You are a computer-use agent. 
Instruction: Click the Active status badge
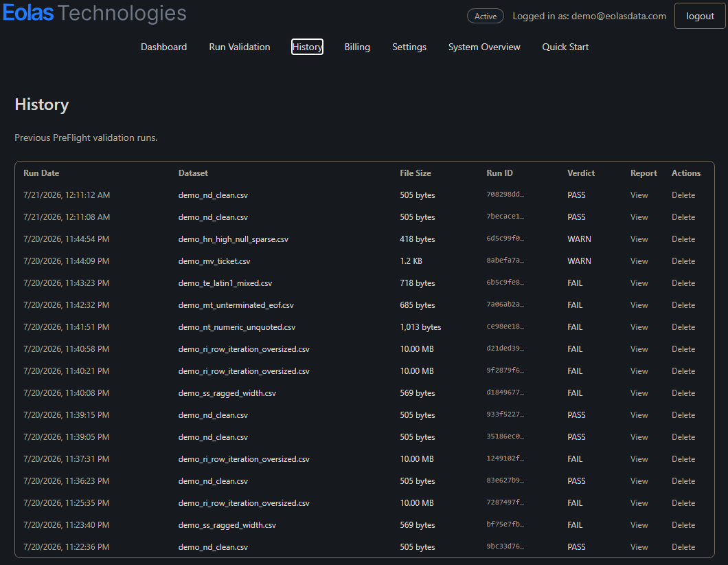click(x=485, y=16)
